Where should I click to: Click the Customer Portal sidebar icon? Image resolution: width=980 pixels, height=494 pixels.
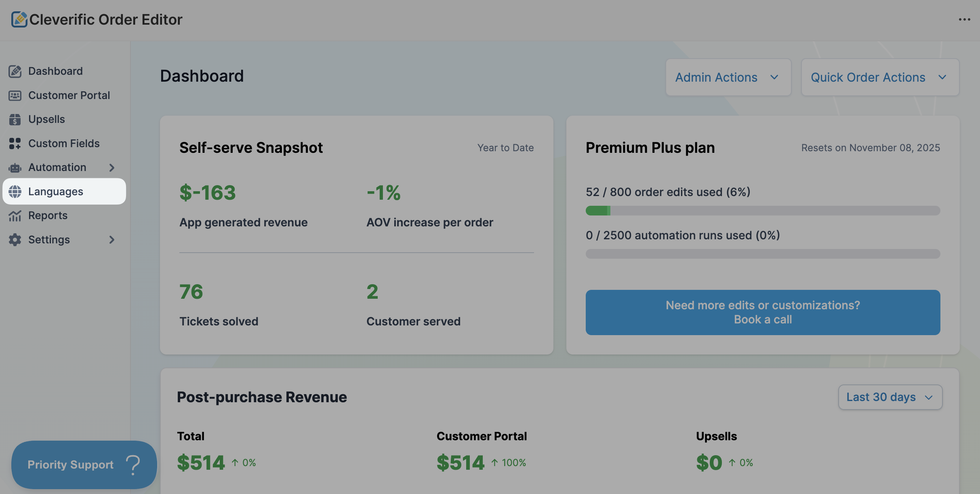(15, 95)
